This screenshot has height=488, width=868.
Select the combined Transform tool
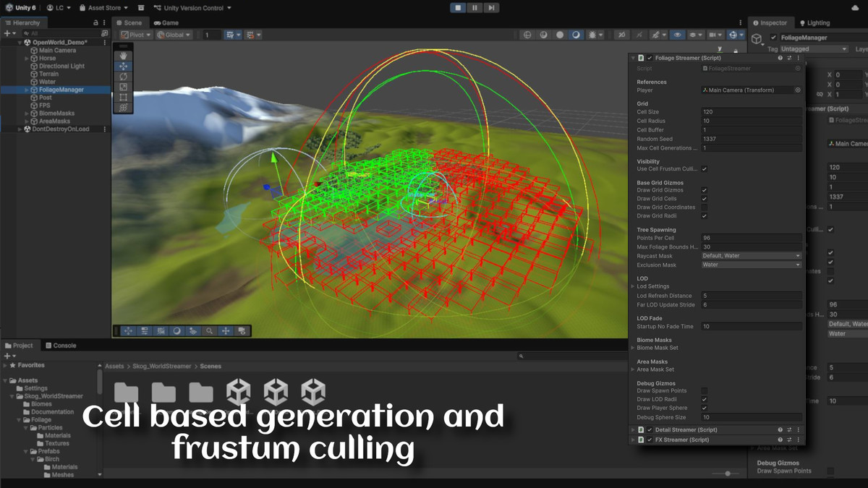pyautogui.click(x=123, y=107)
